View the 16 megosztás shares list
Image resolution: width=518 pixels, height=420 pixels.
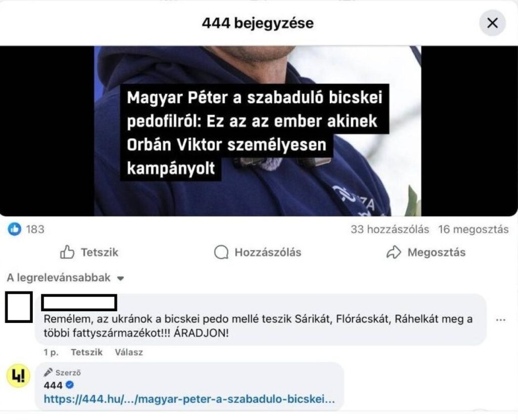point(473,229)
